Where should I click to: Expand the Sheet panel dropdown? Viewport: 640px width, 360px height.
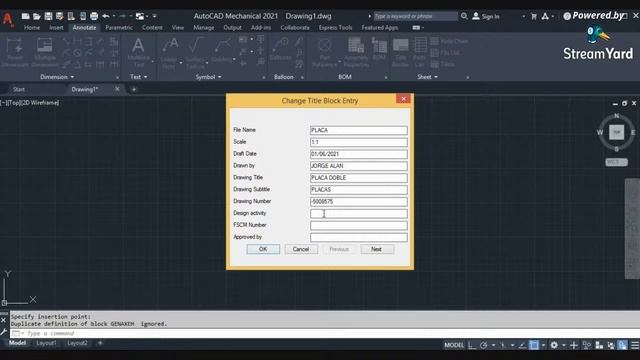427,77
